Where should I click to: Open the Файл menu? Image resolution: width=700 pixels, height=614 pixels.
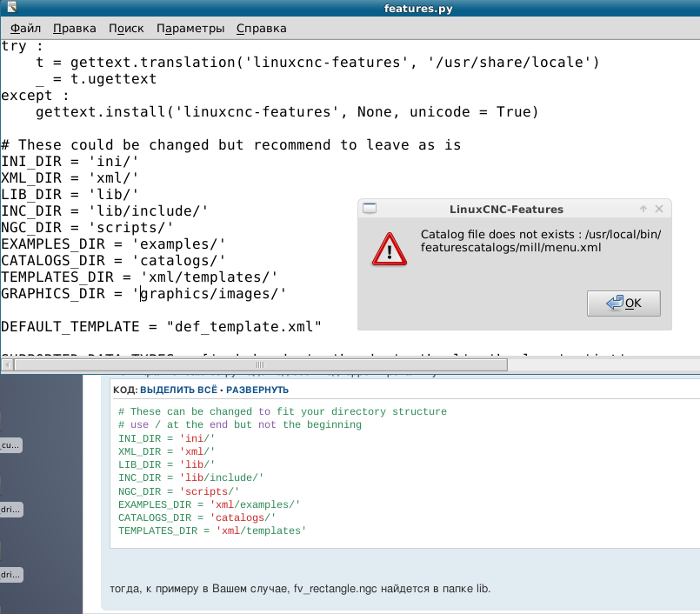pyautogui.click(x=25, y=28)
